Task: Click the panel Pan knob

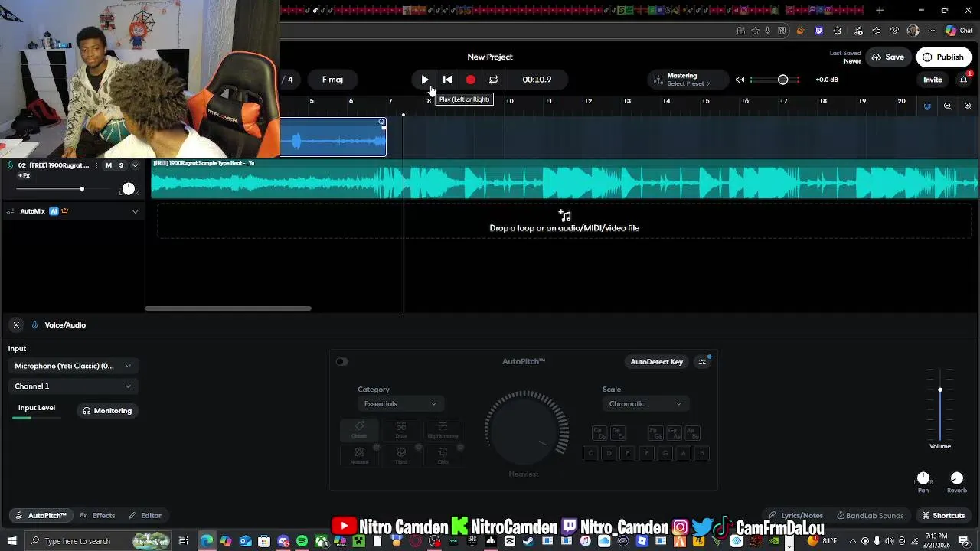Action: point(923,478)
